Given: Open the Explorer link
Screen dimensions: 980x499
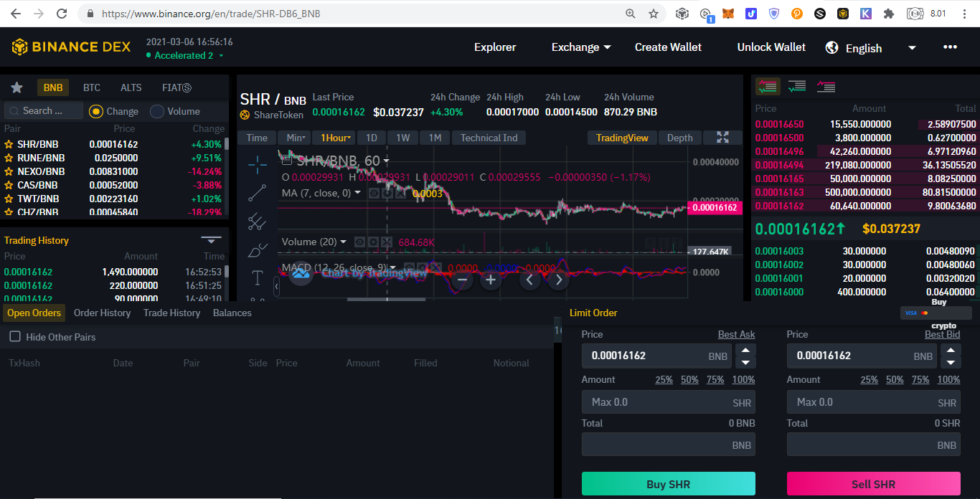Looking at the screenshot, I should click(x=495, y=47).
